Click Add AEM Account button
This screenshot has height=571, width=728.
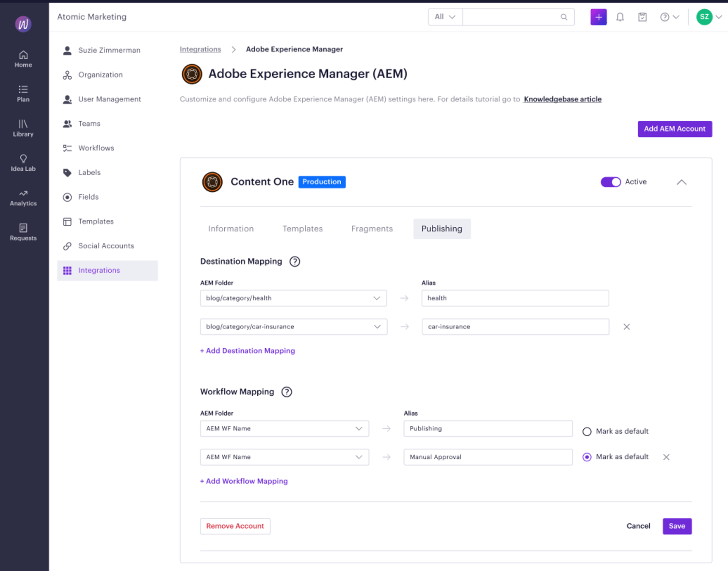tap(675, 129)
